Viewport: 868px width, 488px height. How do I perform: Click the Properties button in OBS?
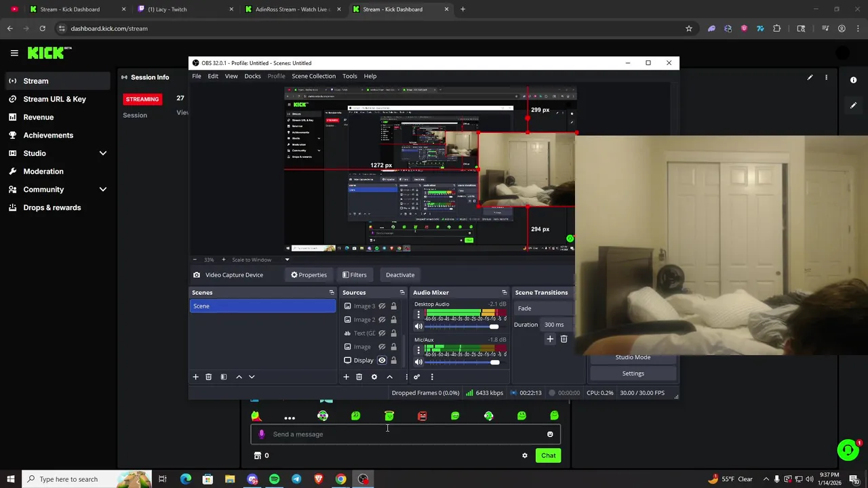tap(309, 275)
